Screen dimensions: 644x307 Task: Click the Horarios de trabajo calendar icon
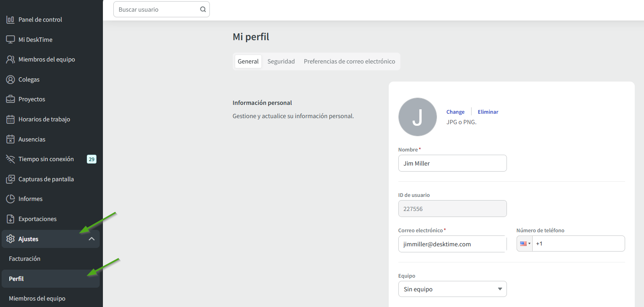tap(10, 119)
